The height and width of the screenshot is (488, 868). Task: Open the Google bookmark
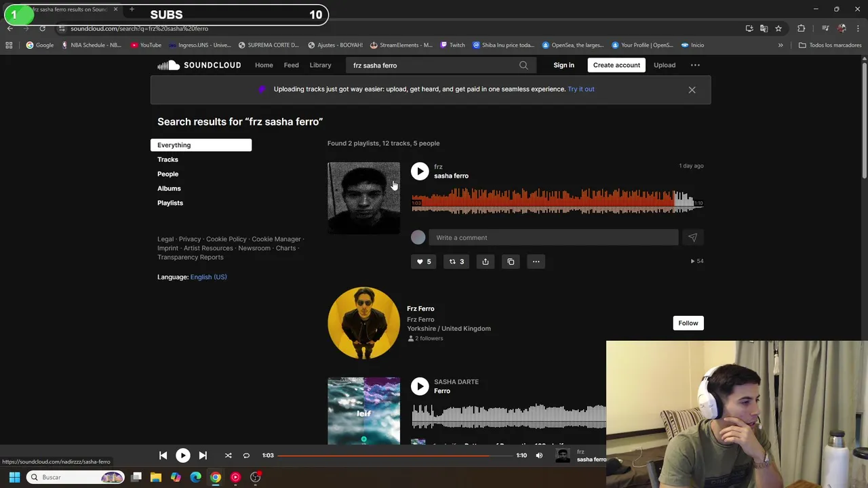click(x=39, y=45)
